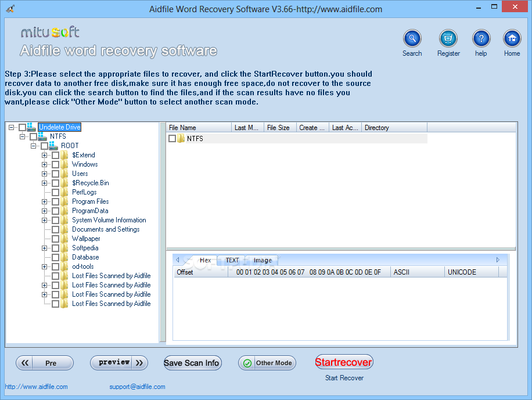Click the Windows folder icon
Viewport: 532px width, 400px height.
pos(64,164)
